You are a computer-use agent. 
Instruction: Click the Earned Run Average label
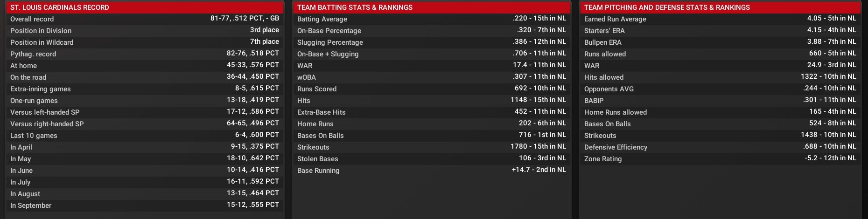pos(615,19)
